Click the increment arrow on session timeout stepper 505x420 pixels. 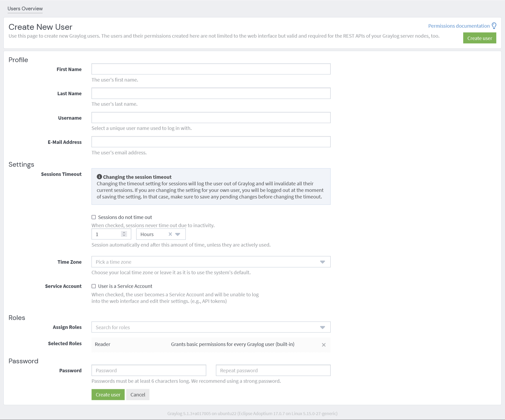coord(124,232)
